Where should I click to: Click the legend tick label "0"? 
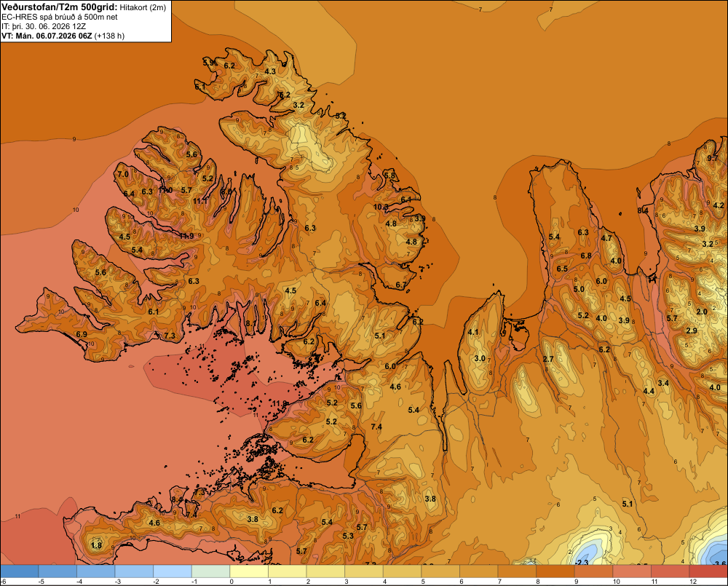coord(232,582)
